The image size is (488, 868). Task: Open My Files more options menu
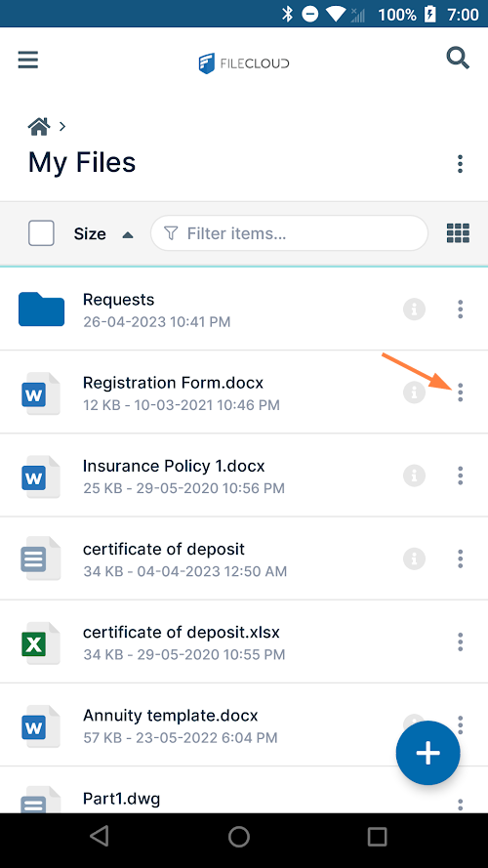point(460,164)
